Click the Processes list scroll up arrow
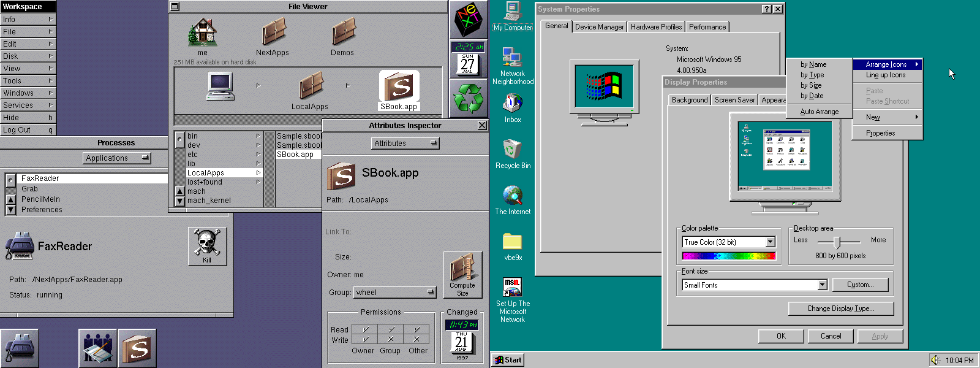Image resolution: width=980 pixels, height=368 pixels. (x=10, y=199)
